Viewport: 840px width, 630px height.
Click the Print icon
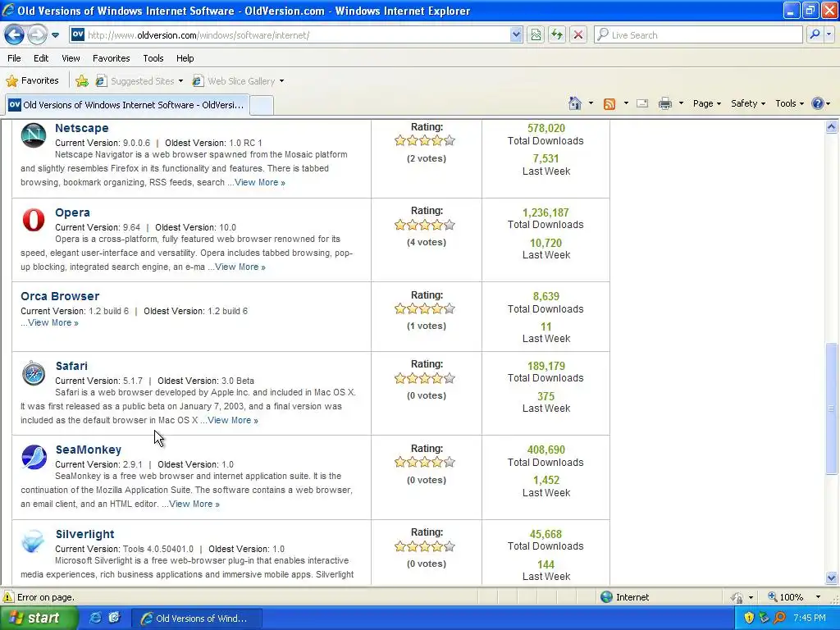pos(664,103)
